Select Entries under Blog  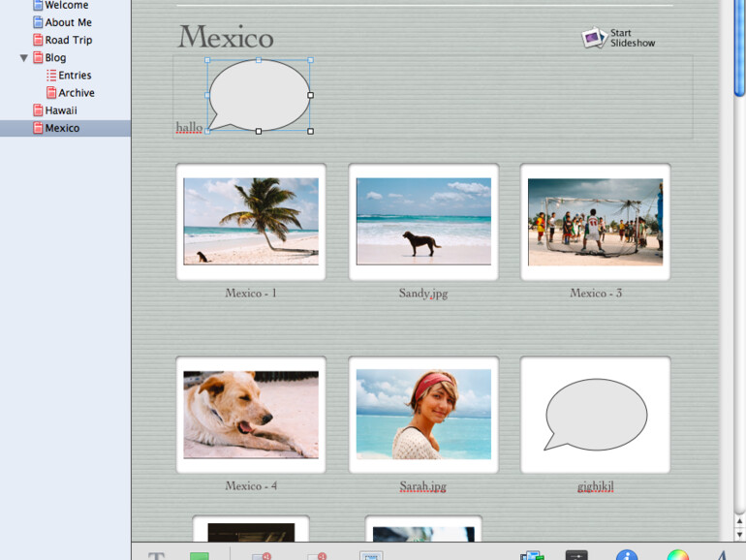(x=74, y=76)
